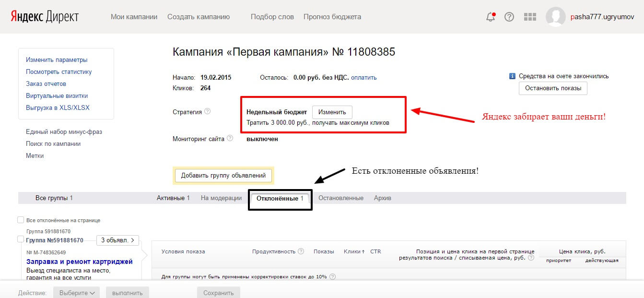Open the Поиск по кампании link
The width and height of the screenshot is (644, 298).
(53, 144)
